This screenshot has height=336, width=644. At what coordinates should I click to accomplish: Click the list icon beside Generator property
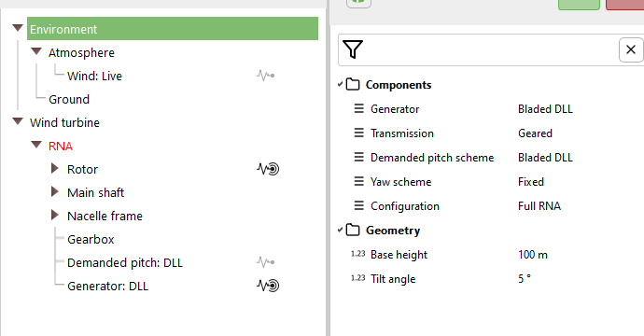click(359, 108)
